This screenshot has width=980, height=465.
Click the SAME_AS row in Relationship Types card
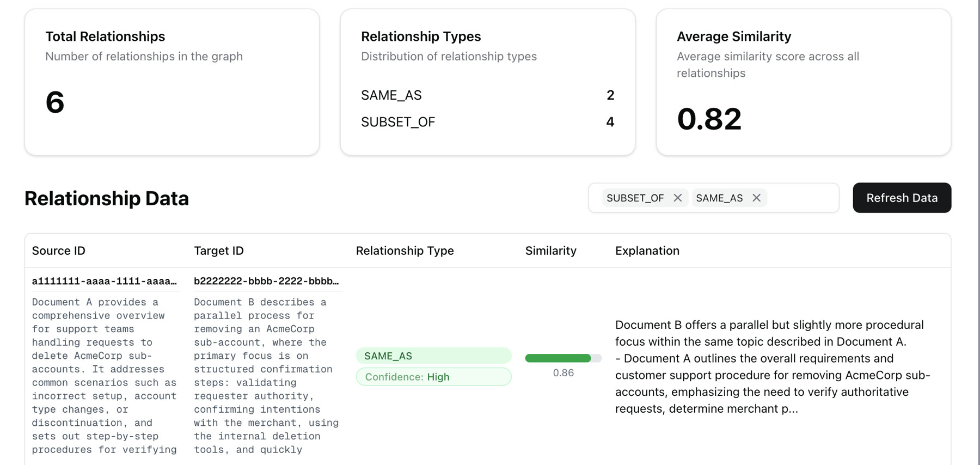tap(487, 95)
